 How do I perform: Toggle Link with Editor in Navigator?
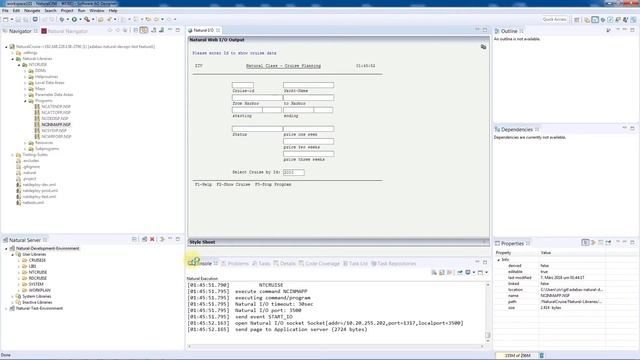(144, 30)
